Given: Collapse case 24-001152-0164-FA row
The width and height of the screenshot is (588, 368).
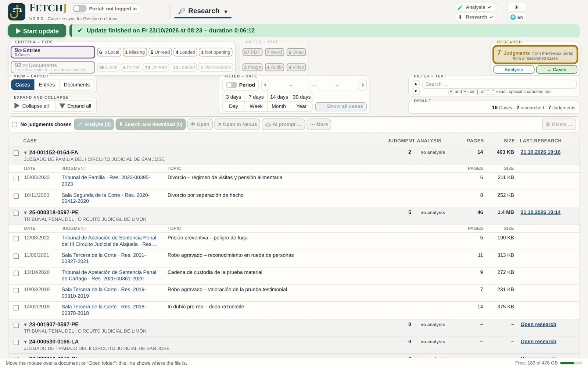Looking at the screenshot, I should pos(25,153).
